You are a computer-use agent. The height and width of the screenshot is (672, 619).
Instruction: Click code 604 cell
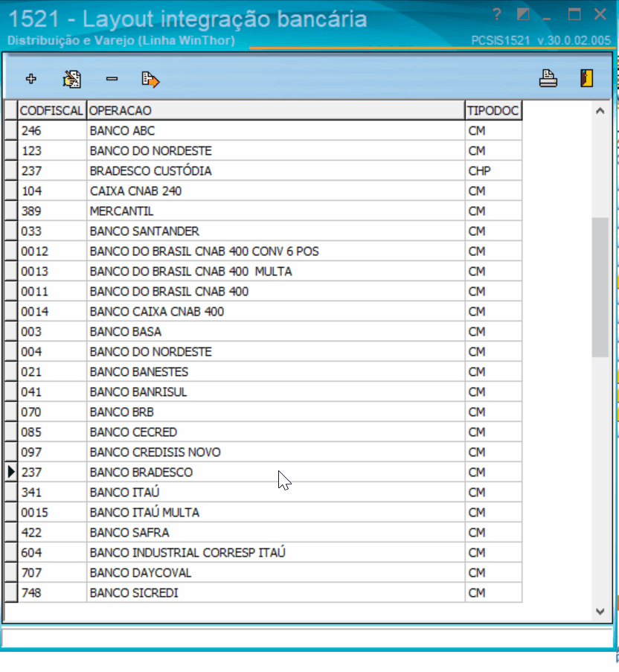[x=52, y=553]
